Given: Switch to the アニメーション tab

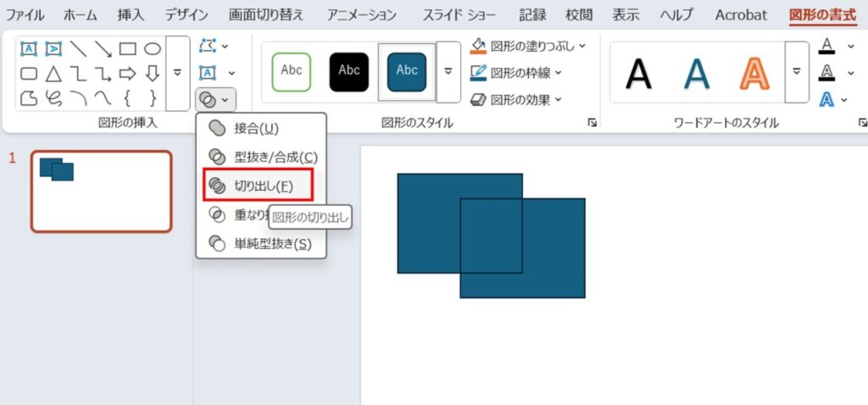Looking at the screenshot, I should coord(361,15).
